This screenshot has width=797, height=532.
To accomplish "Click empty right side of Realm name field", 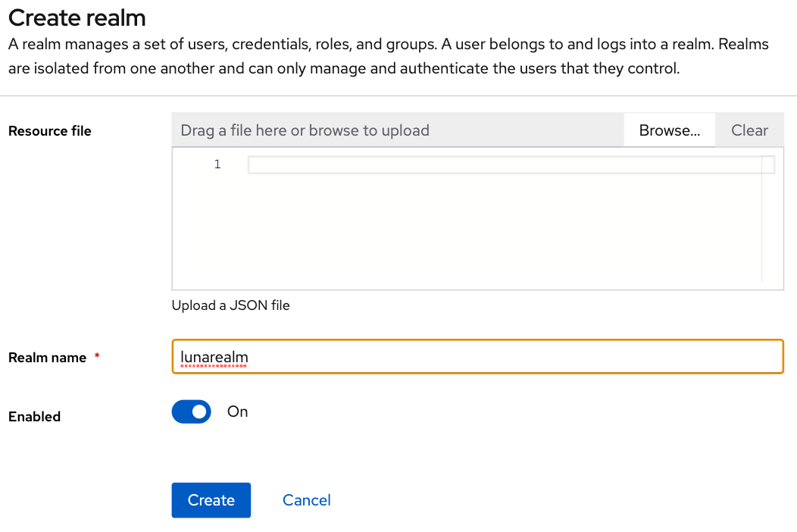I will coord(516,357).
